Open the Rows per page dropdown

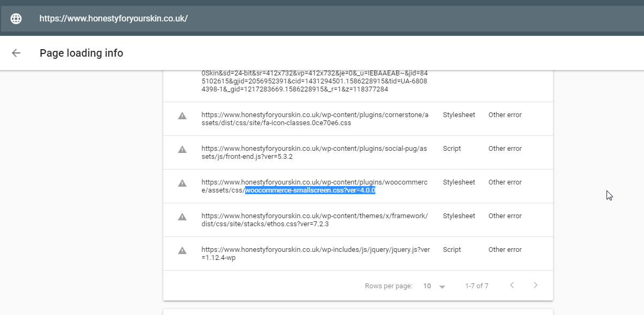coord(434,286)
